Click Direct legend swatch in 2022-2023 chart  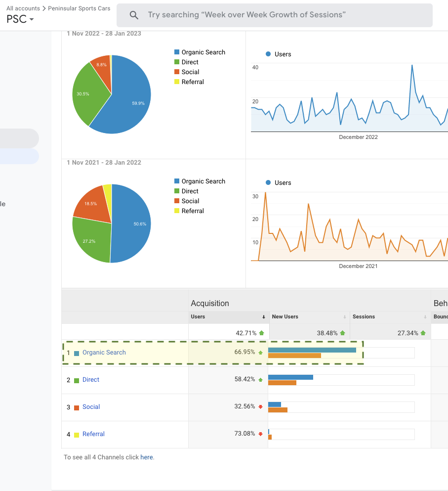(177, 62)
